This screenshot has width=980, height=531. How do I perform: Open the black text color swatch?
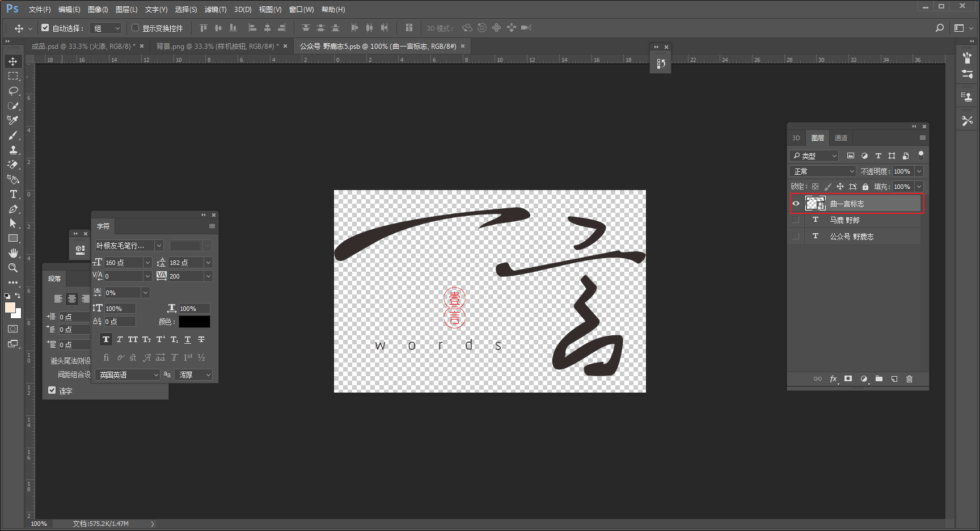coord(195,322)
